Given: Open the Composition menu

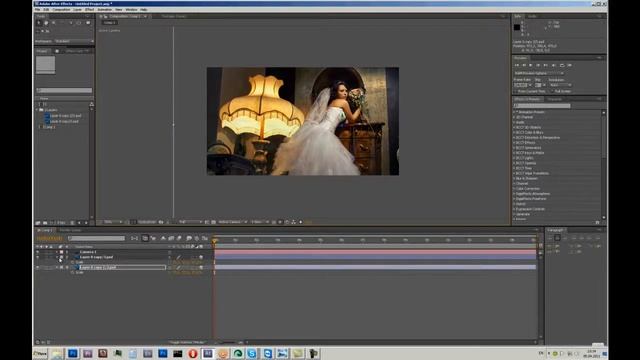Looking at the screenshot, I should 61,9.
